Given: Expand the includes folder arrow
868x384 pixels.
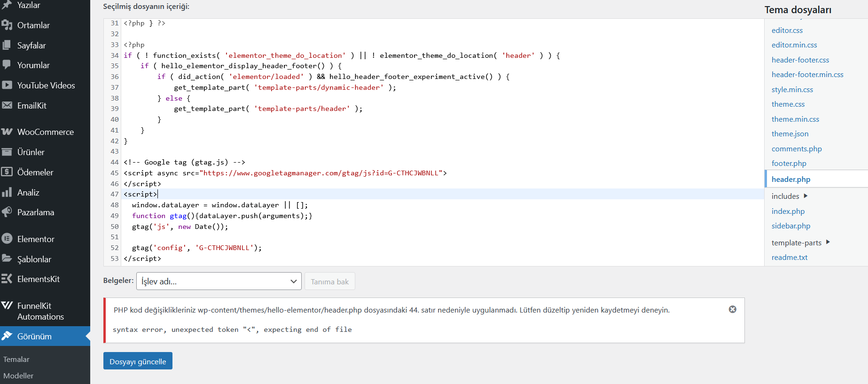Looking at the screenshot, I should pos(805,196).
